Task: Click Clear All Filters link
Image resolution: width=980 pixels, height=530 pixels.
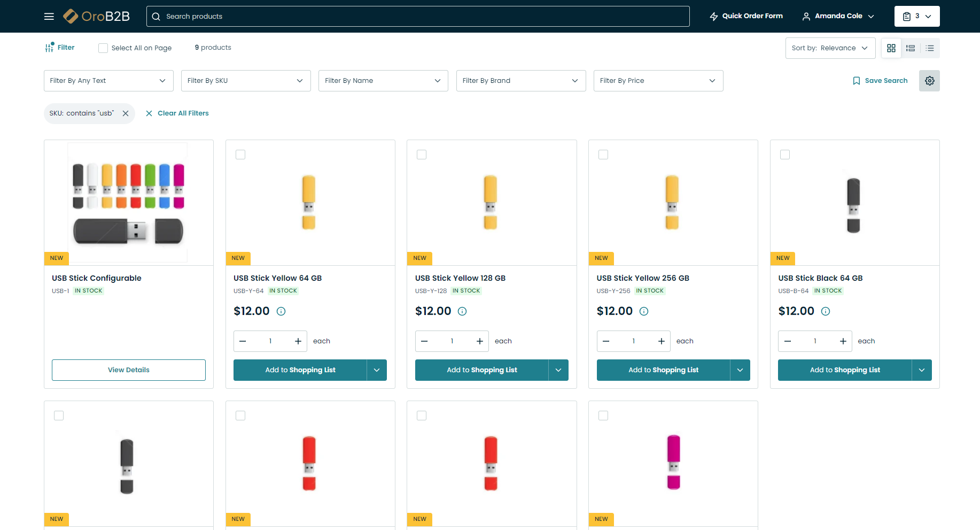Action: (177, 113)
